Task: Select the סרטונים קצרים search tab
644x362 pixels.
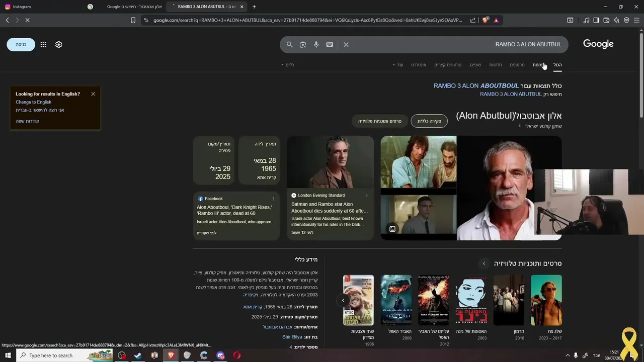Action: pyautogui.click(x=448, y=65)
